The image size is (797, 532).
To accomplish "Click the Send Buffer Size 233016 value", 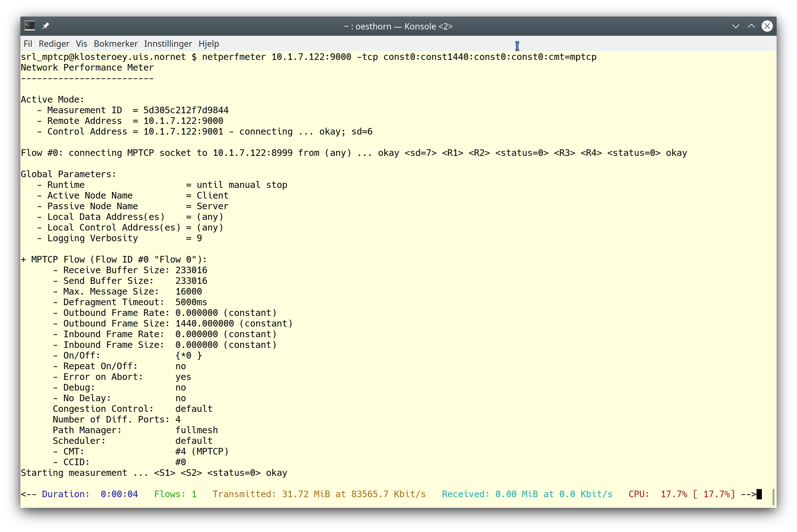I will pos(191,281).
